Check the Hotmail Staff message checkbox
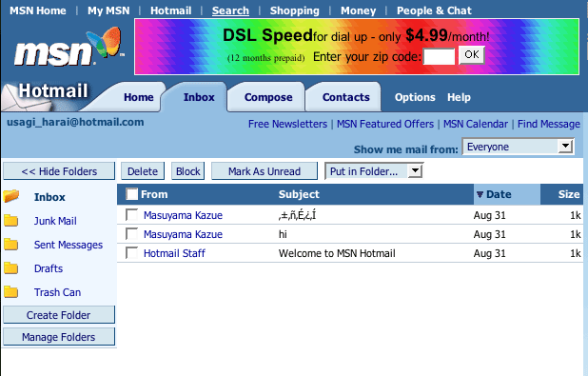This screenshot has width=588, height=376. point(131,253)
